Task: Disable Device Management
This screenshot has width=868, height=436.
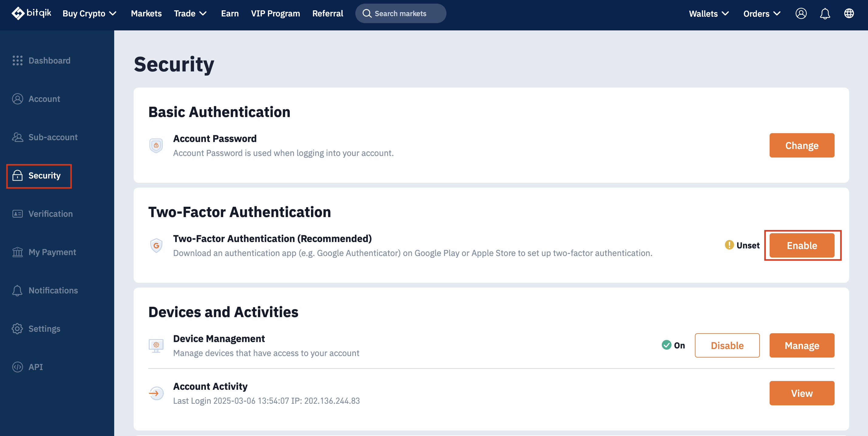Action: 727,345
